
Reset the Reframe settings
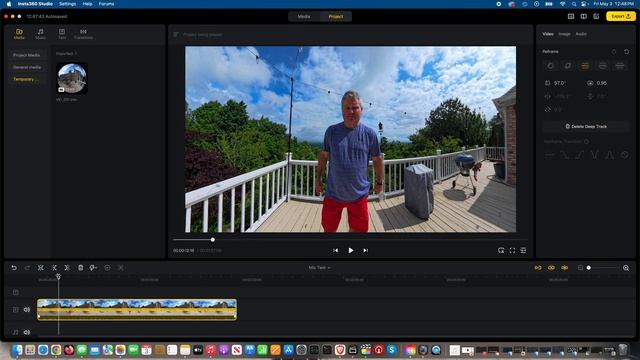[x=627, y=51]
